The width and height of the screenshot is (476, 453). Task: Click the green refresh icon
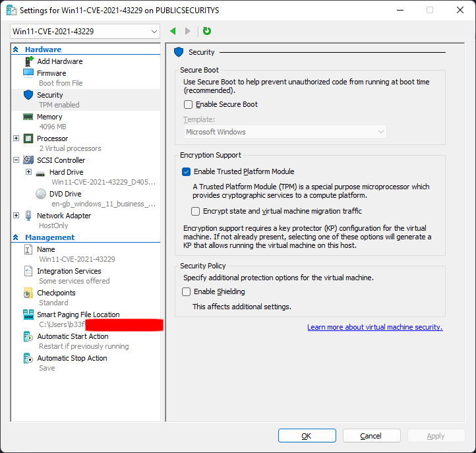click(x=207, y=31)
